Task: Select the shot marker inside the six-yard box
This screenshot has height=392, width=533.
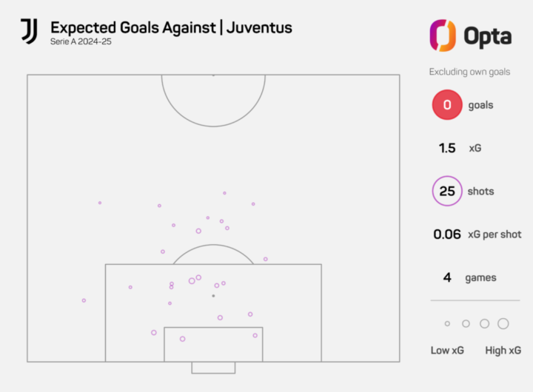Action: pos(182,339)
